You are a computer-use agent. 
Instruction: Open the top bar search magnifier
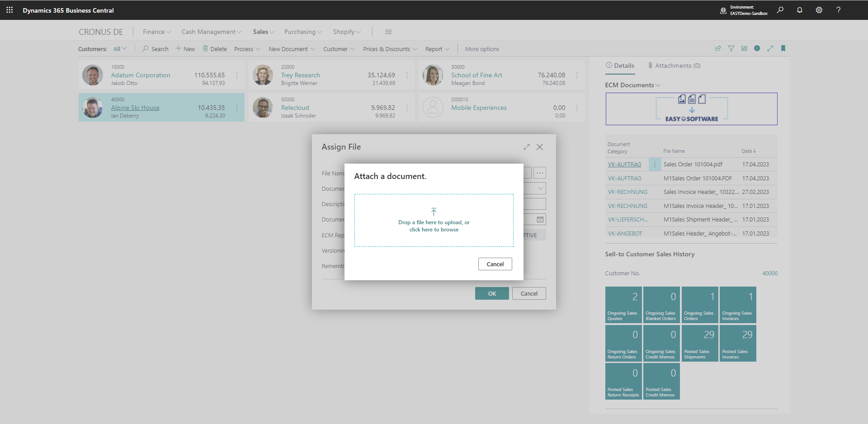pyautogui.click(x=780, y=10)
